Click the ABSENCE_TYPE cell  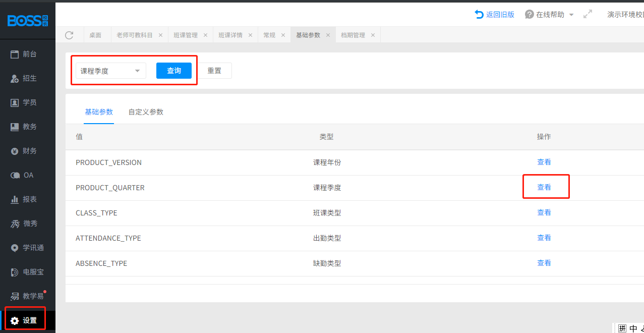click(x=101, y=263)
